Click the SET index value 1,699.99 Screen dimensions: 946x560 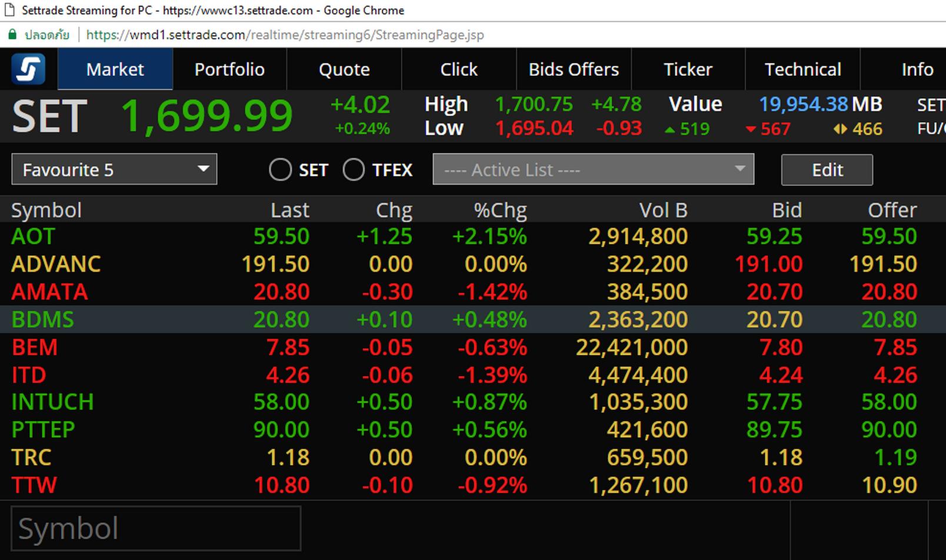tap(207, 115)
